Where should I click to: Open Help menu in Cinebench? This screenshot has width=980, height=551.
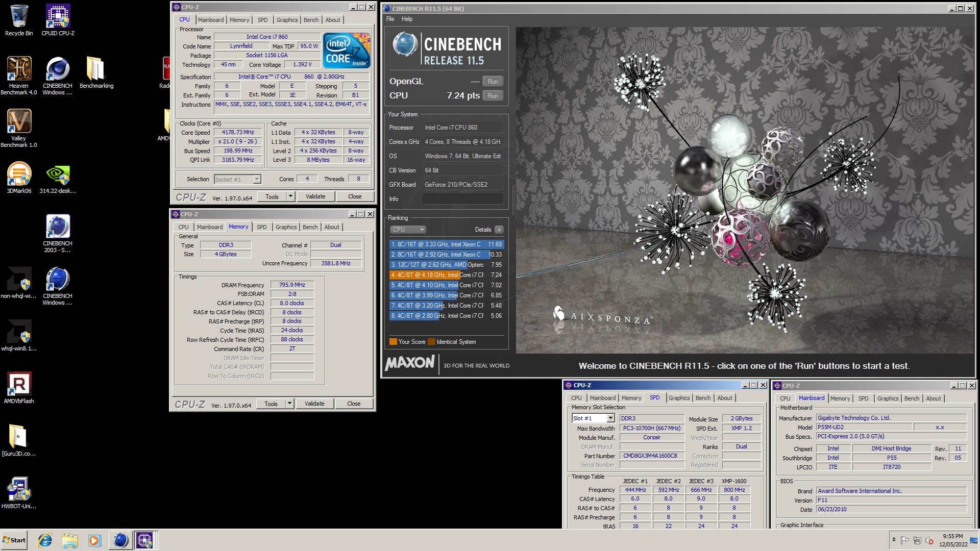[407, 19]
